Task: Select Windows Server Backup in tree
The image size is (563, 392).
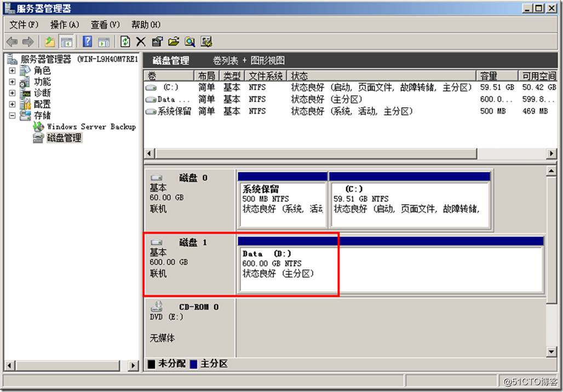Action: [91, 126]
